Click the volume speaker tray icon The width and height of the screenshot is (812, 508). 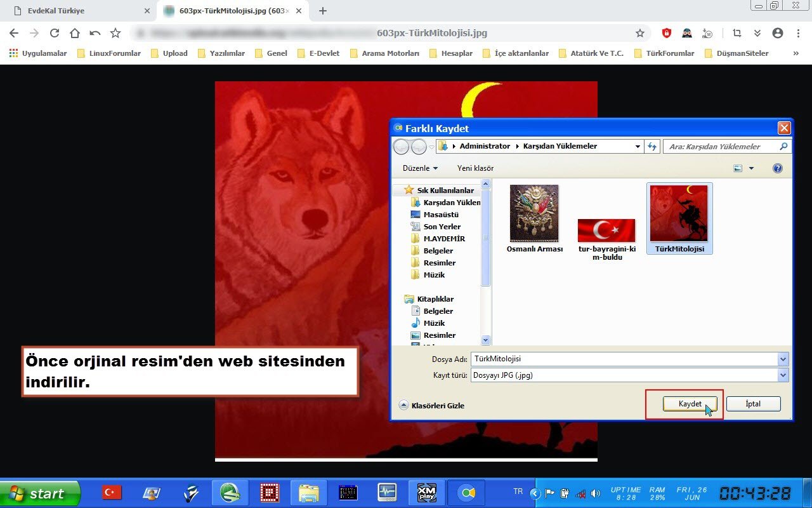(595, 493)
